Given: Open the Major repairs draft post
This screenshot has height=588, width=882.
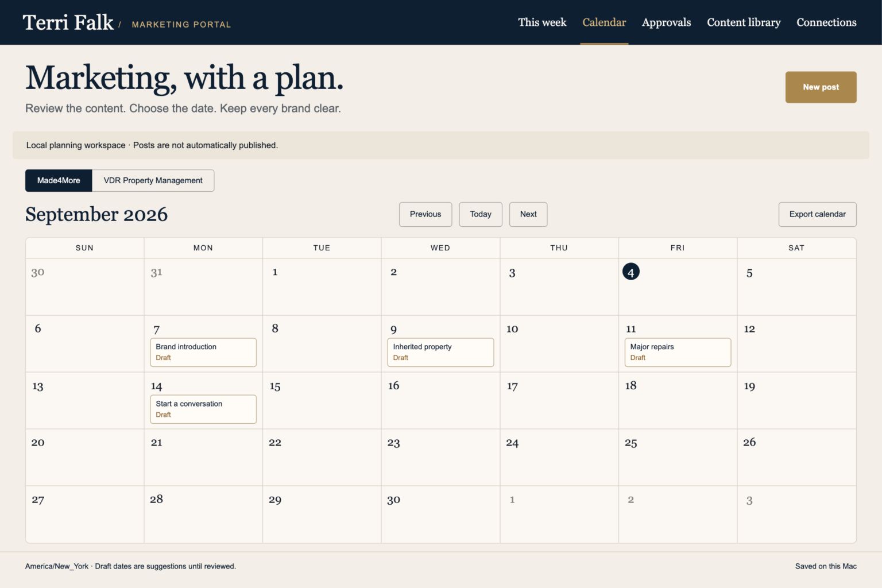Looking at the screenshot, I should point(678,352).
